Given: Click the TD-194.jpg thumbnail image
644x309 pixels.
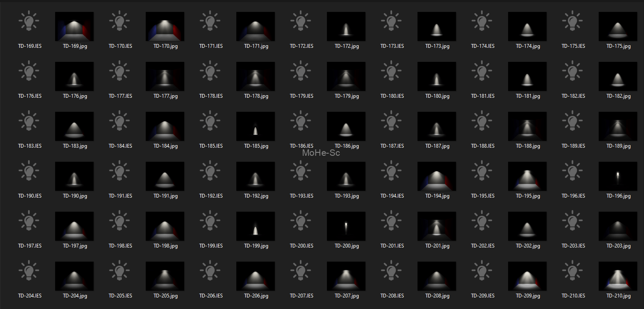Looking at the screenshot, I should (437, 176).
